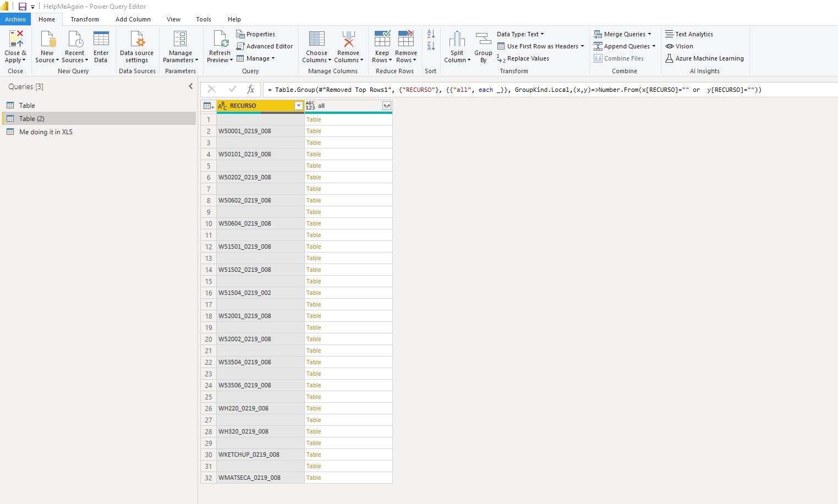
Task: Expand the 'all' column tables
Action: tap(387, 106)
